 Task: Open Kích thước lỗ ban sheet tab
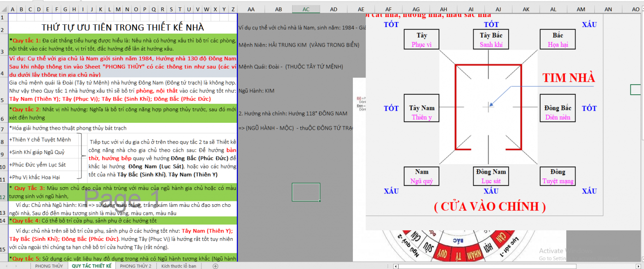coord(178,266)
